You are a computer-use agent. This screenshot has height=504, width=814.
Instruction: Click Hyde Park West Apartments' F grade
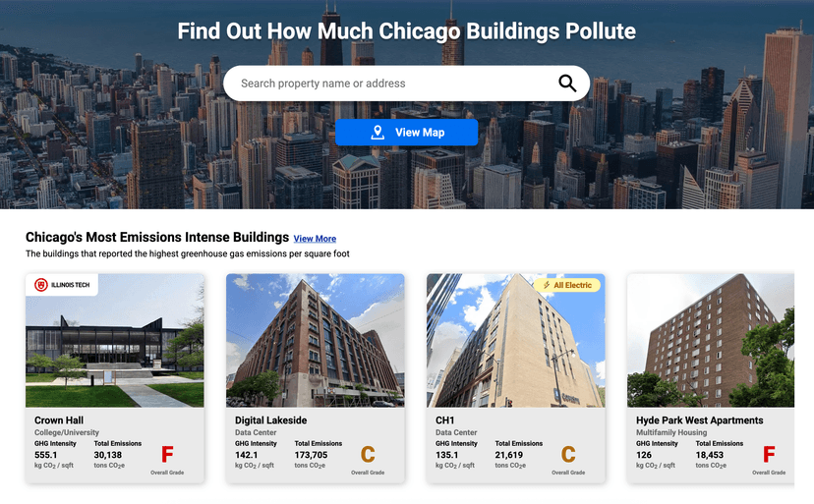point(769,454)
